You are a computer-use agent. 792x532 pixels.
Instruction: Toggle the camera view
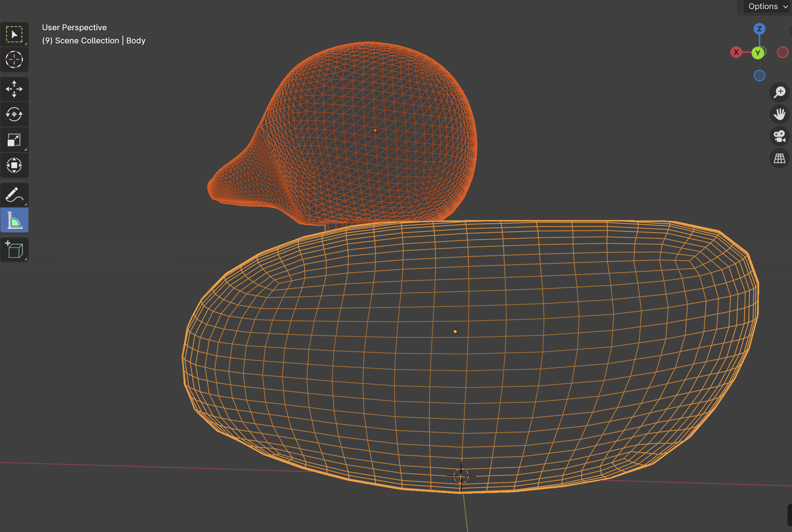(779, 136)
